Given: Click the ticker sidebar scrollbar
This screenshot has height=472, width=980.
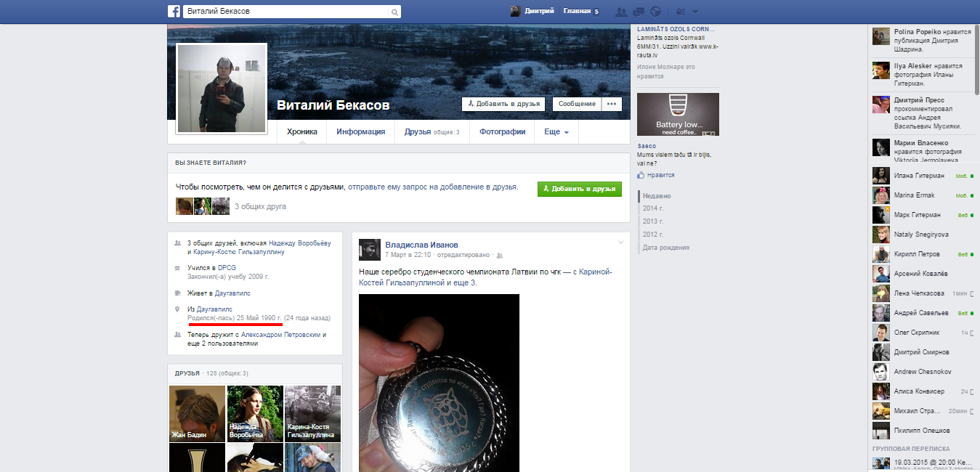Looking at the screenshot, I should tap(977, 60).
